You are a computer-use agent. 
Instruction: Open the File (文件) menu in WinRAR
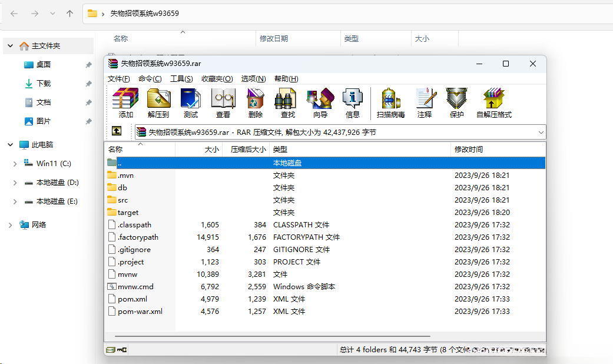[x=118, y=78]
